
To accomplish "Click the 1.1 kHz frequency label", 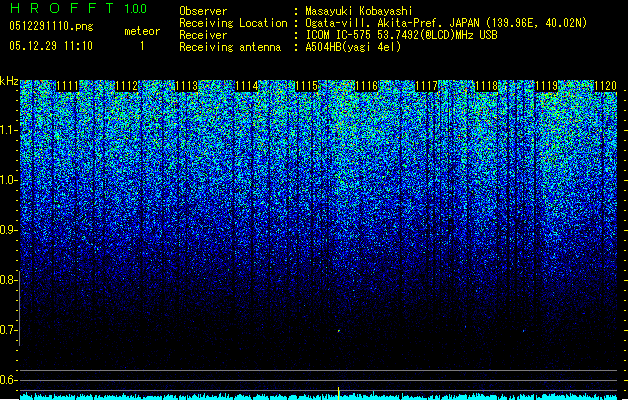I will [x=8, y=130].
